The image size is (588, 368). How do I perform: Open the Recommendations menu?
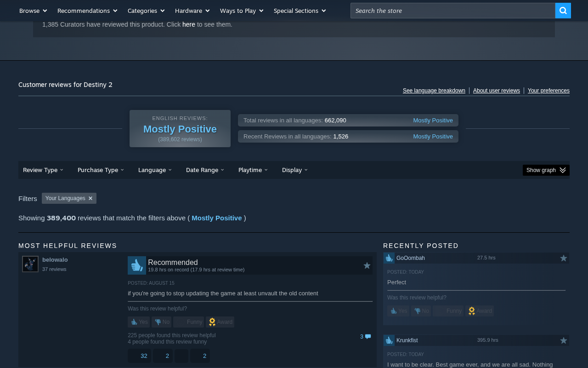click(x=87, y=11)
